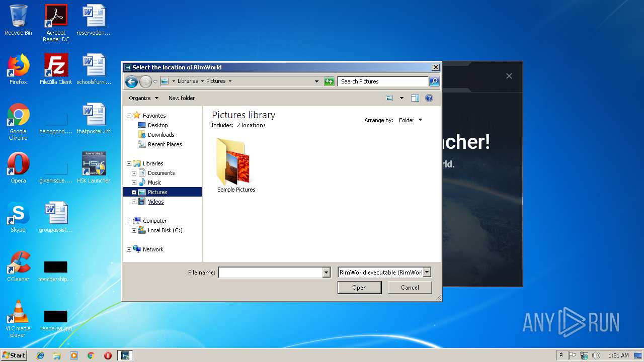Open the HSK Launcher desktop icon
The image size is (644, 362).
(x=94, y=168)
